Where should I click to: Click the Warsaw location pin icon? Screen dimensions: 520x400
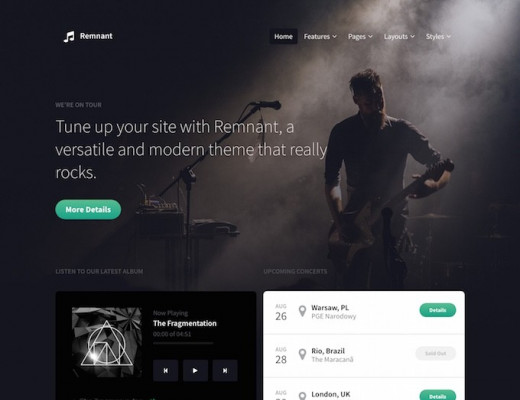(x=302, y=311)
